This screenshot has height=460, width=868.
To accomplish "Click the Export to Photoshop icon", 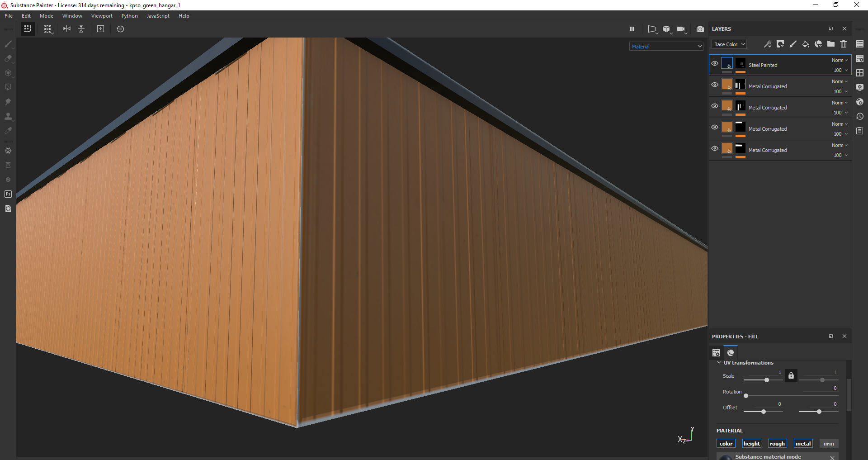I will click(x=8, y=194).
